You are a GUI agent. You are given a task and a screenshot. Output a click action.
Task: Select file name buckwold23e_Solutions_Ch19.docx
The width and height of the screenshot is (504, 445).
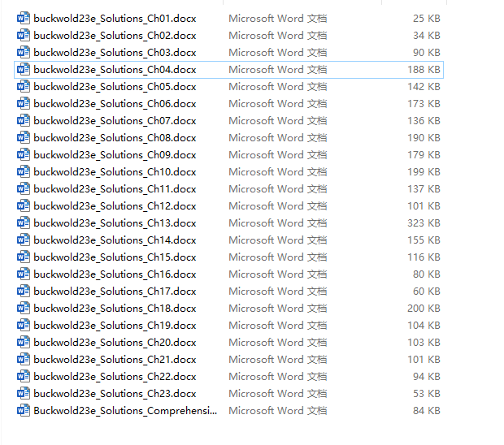pos(115,325)
